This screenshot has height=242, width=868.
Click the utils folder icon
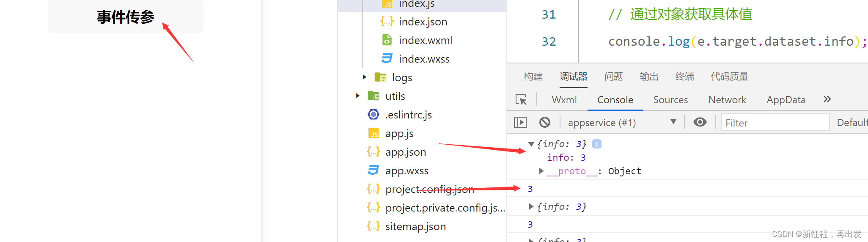tap(374, 96)
